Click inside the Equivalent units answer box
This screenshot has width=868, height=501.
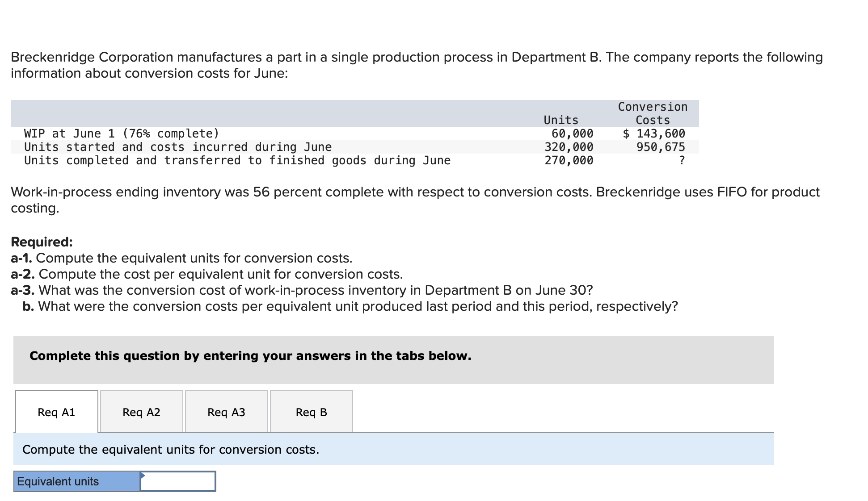tap(177, 481)
